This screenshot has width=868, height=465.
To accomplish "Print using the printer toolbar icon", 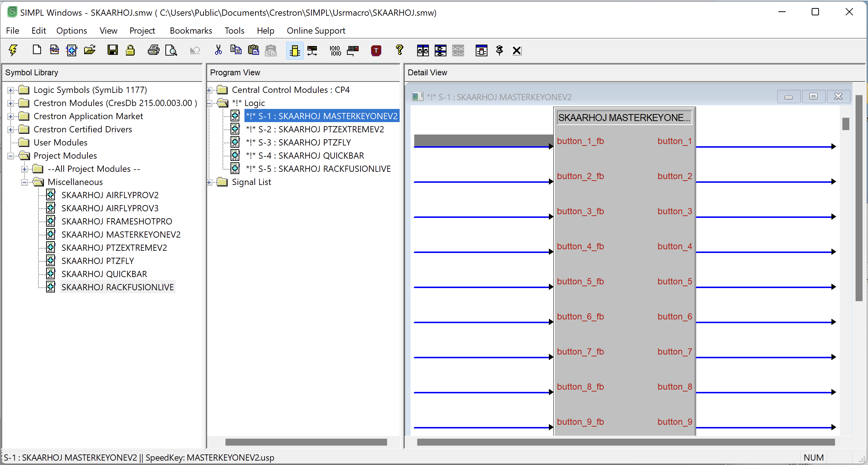I will coord(153,50).
